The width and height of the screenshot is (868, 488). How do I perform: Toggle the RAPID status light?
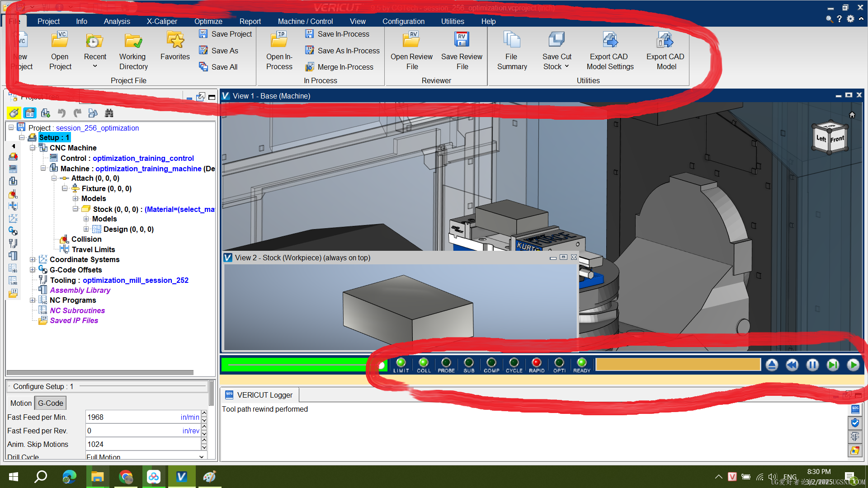[x=537, y=362]
